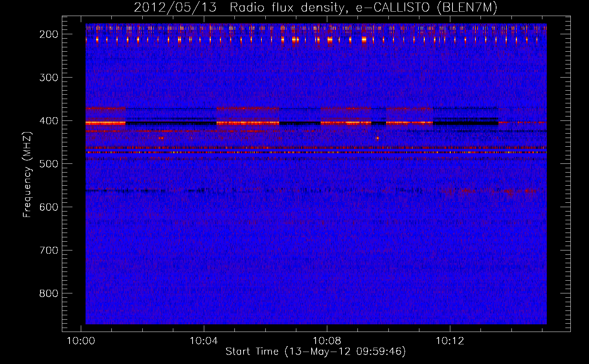Select the 700 frequency tick label
Image resolution: width=589 pixels, height=364 pixels.
48,250
